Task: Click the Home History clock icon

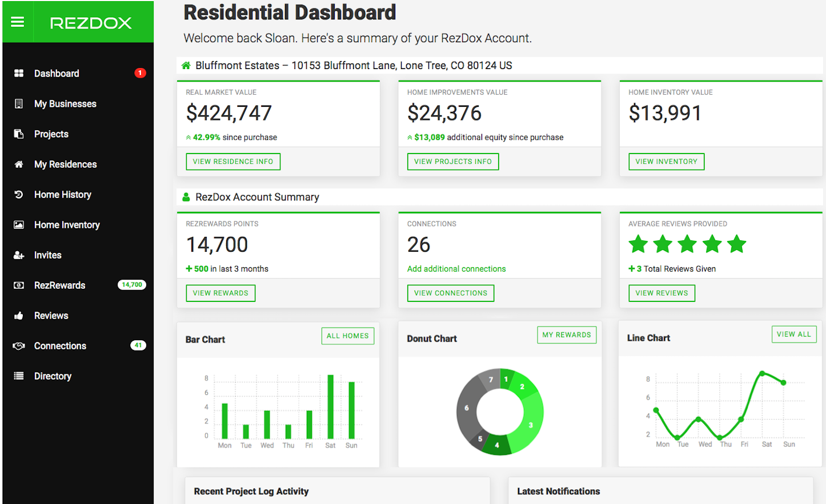Action: (x=19, y=194)
